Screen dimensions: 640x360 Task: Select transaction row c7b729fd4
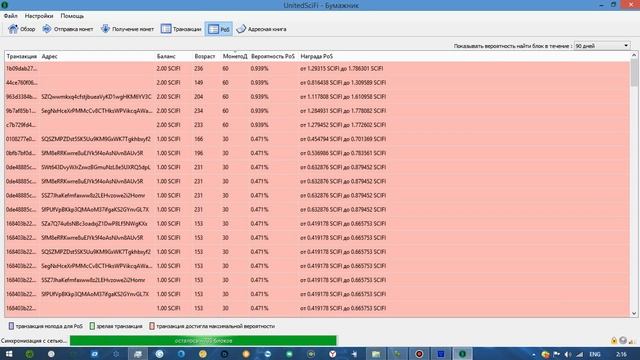[x=317, y=125]
